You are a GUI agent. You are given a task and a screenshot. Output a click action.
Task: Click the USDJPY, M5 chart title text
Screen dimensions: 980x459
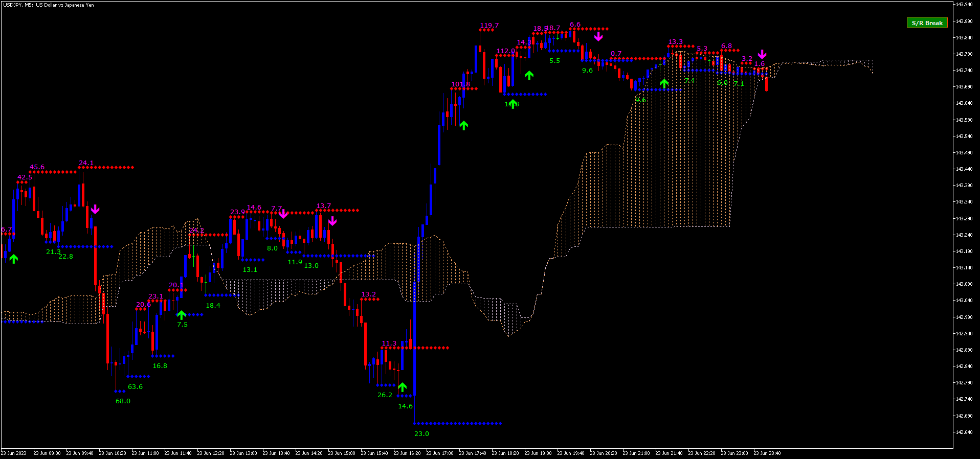coord(48,5)
